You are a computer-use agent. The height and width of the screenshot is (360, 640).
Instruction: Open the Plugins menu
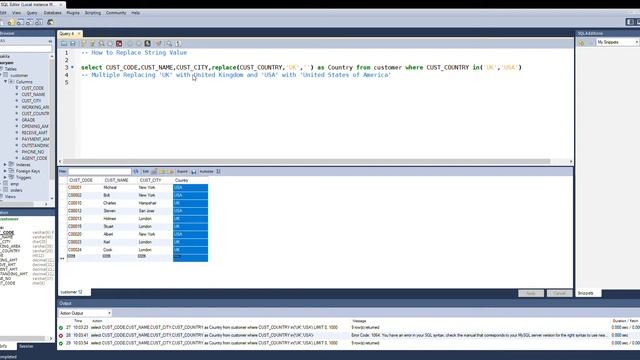[x=73, y=13]
